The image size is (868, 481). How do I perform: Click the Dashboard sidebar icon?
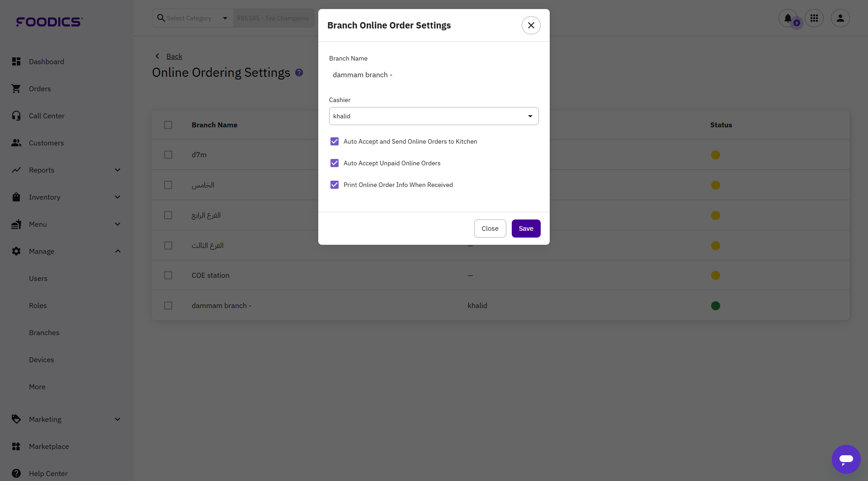click(16, 61)
